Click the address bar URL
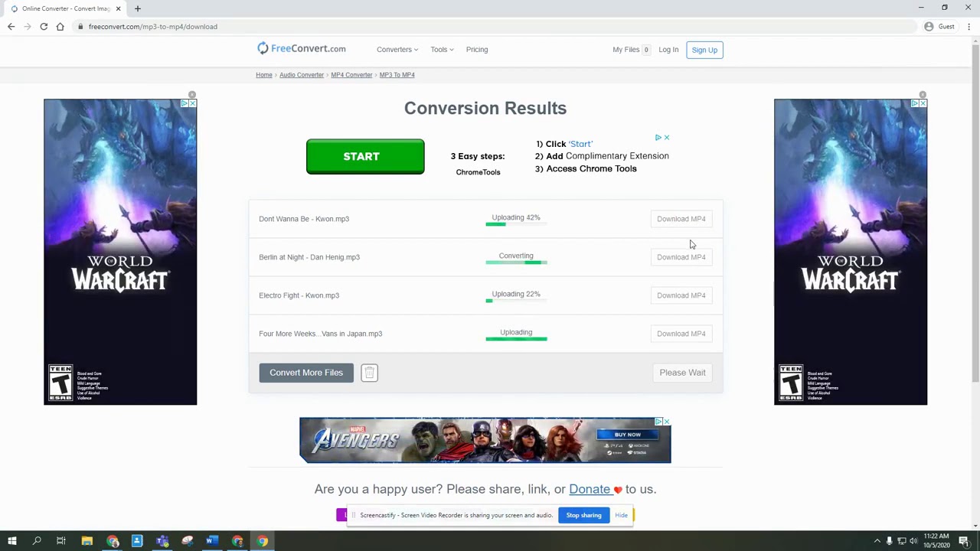980x551 pixels. (x=152, y=27)
